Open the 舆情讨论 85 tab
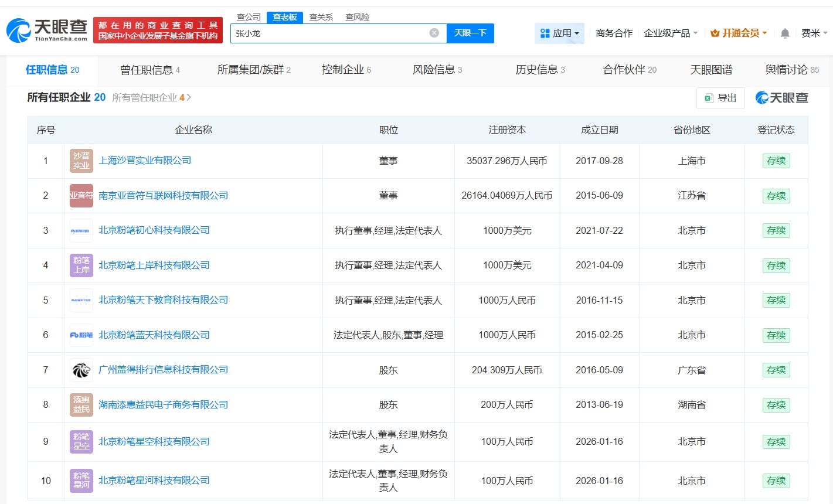 click(x=792, y=70)
